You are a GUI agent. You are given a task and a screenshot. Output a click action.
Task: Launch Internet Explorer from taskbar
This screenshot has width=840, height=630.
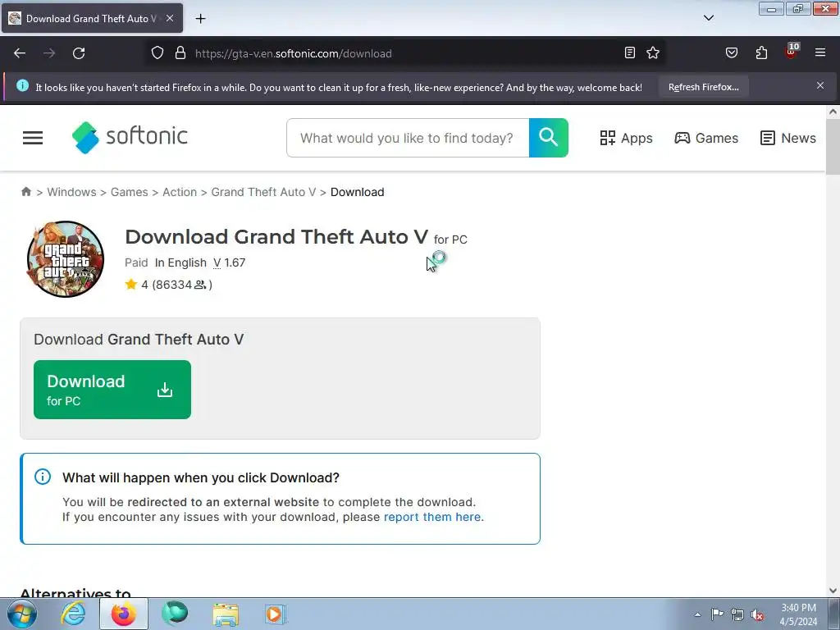73,614
